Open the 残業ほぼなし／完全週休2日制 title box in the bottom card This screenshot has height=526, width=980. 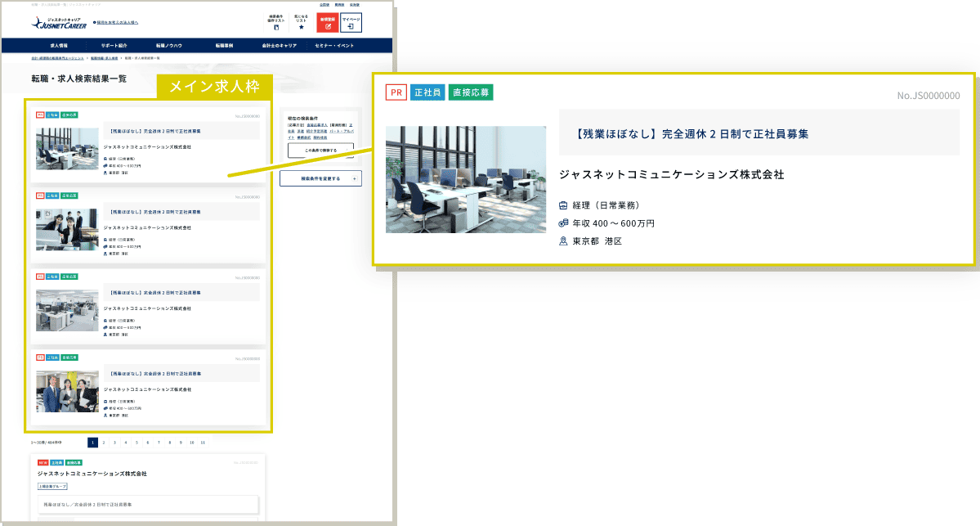pos(147,504)
